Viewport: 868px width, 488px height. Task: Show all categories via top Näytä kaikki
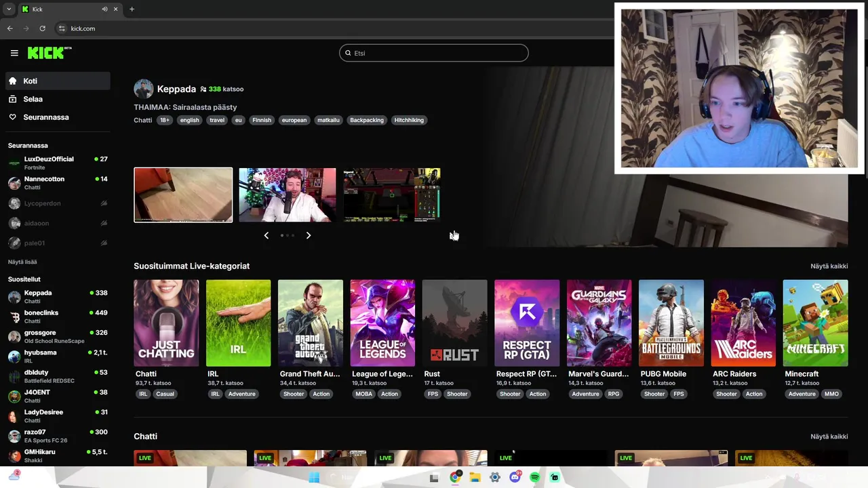[829, 266]
